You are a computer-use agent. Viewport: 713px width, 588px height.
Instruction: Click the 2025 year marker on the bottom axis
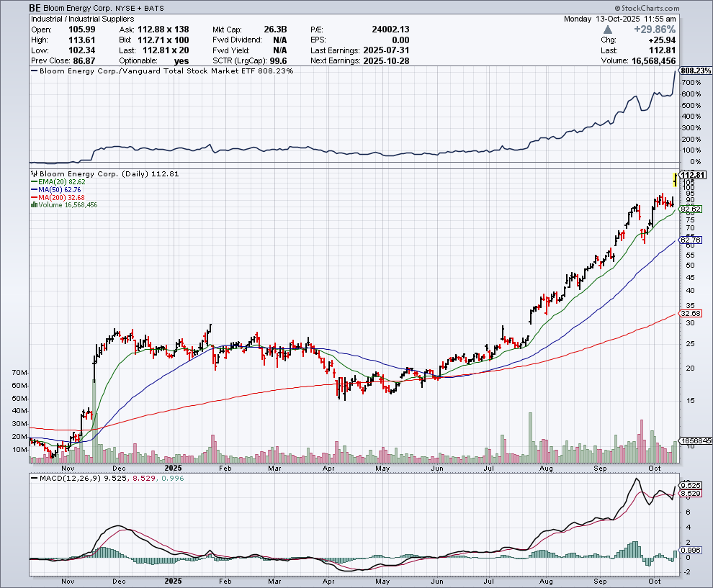174,579
